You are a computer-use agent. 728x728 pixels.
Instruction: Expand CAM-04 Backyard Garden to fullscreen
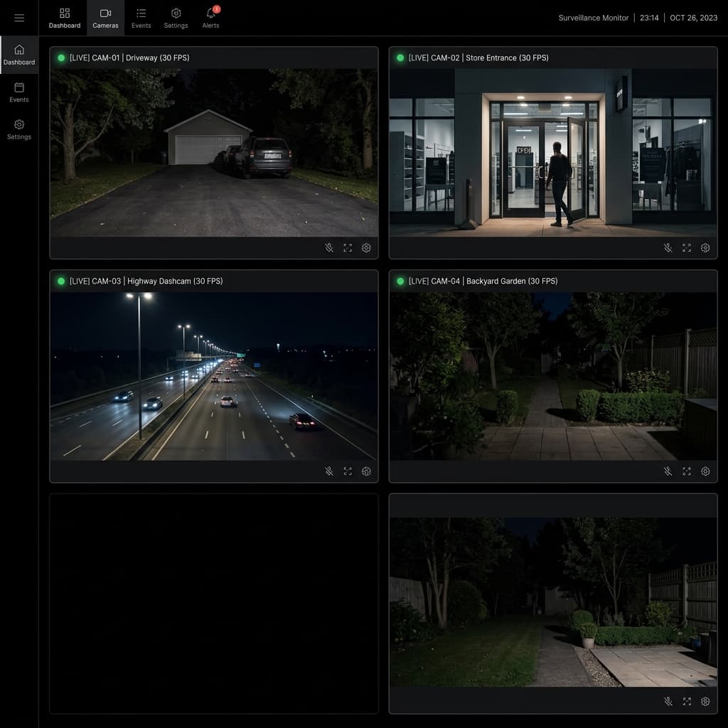687,471
